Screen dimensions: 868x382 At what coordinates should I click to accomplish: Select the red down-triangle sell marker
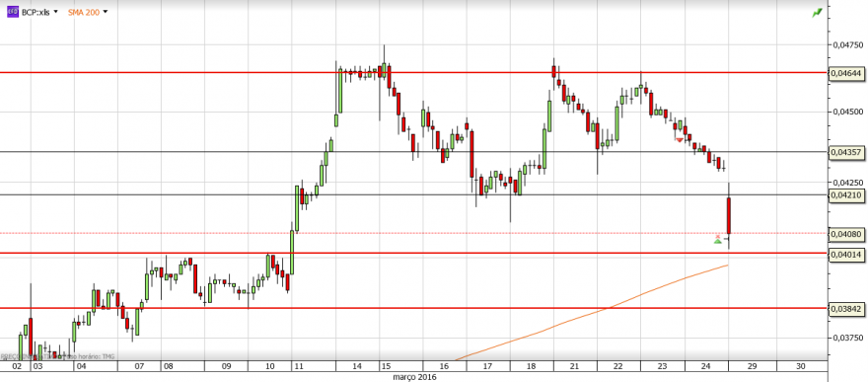click(680, 139)
